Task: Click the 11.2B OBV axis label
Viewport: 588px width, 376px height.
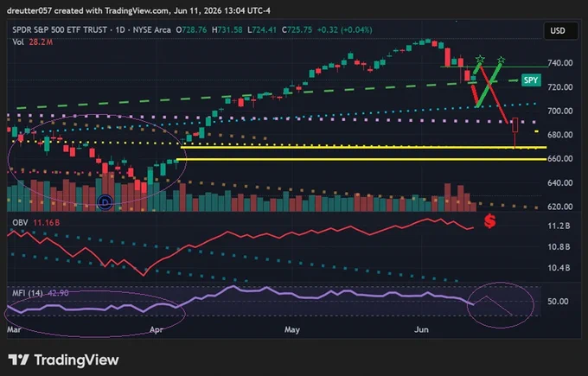Action: 559,226
